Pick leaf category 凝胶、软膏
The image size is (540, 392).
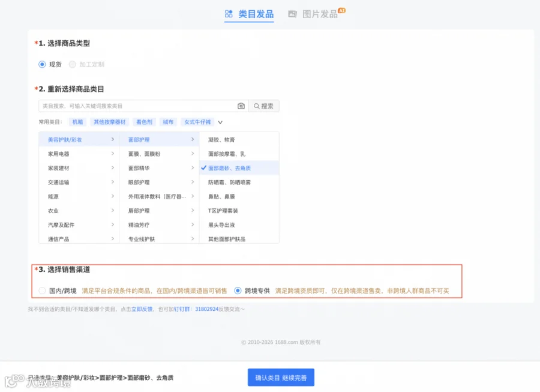239,139
